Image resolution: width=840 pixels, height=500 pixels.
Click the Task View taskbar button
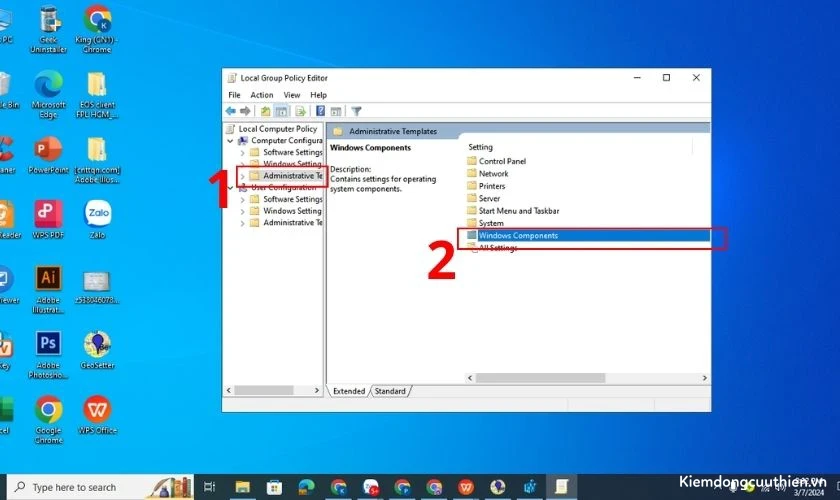[x=209, y=487]
